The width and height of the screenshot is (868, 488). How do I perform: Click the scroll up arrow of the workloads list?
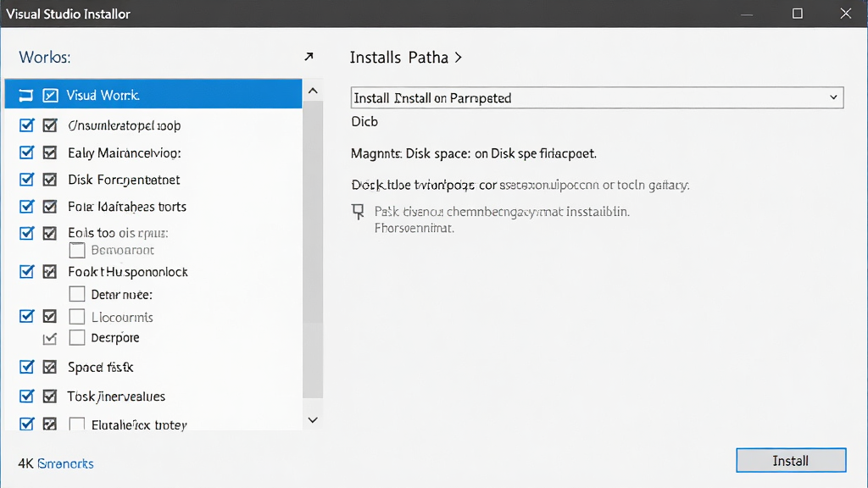[x=313, y=91]
